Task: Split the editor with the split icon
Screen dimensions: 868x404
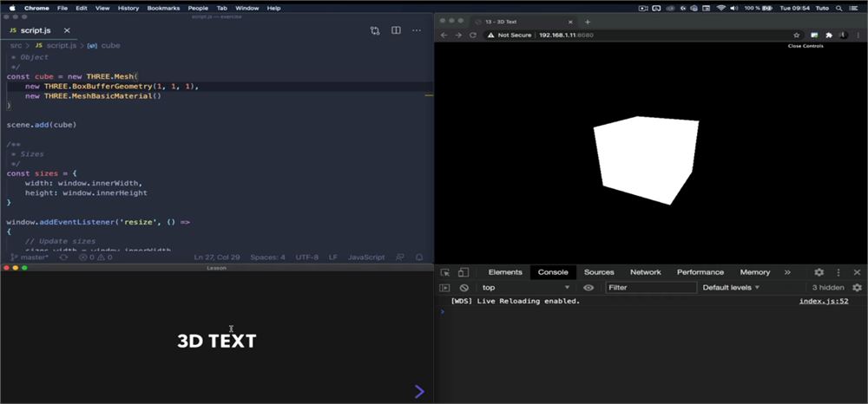Action: 396,30
